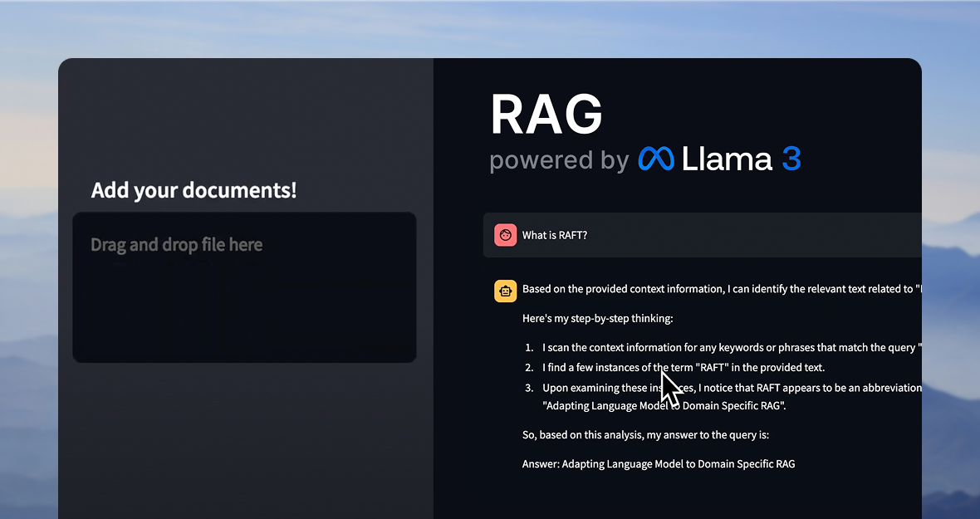The height and width of the screenshot is (519, 980).
Task: Select the "Add your documents!" heading
Action: click(194, 190)
